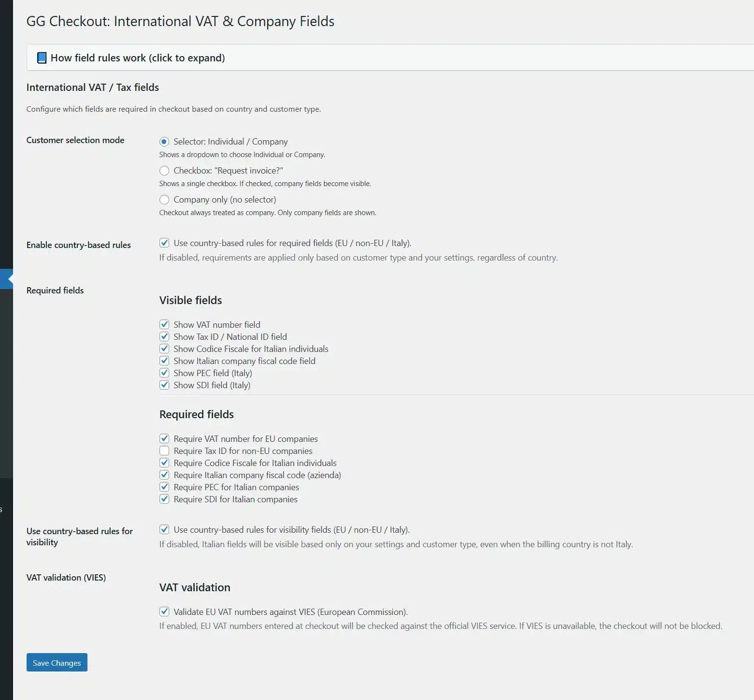Select "Company only (no selector)" option

[x=164, y=200]
